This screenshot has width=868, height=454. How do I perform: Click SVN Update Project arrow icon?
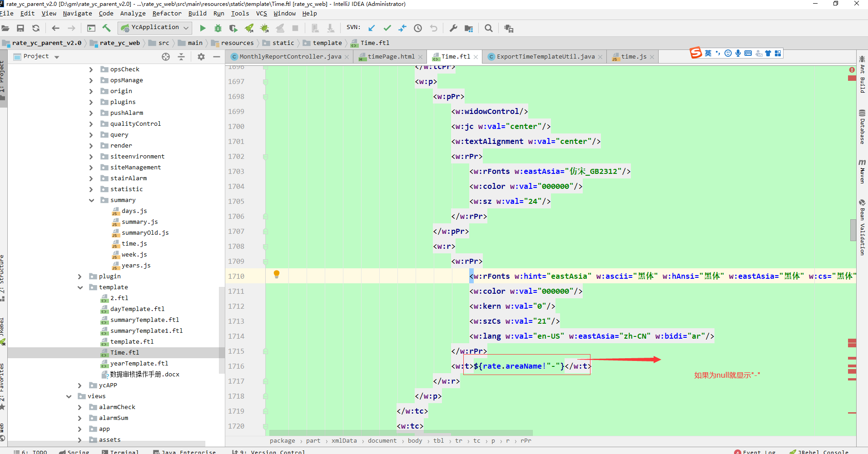tap(372, 28)
